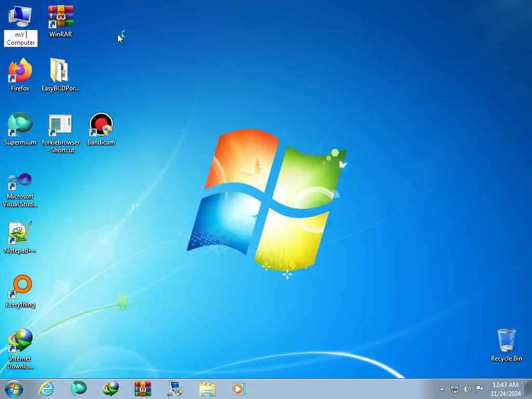The height and width of the screenshot is (399, 532).
Task: Open the volume speaker tray icon
Action: click(x=467, y=389)
